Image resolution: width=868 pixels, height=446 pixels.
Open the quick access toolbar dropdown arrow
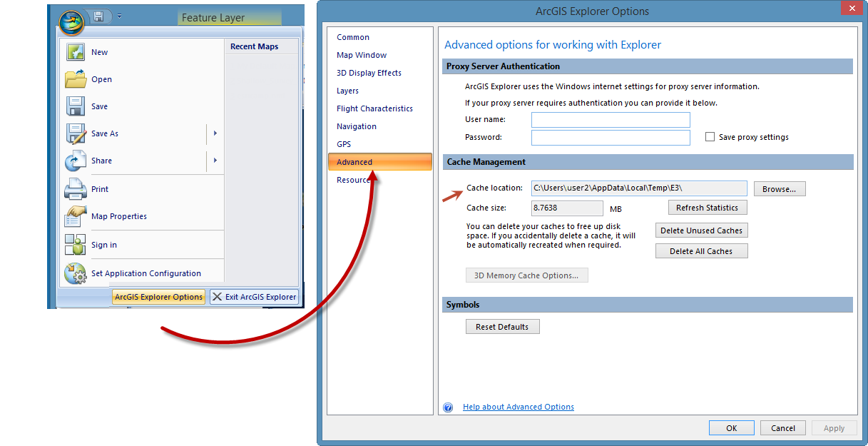click(x=120, y=16)
